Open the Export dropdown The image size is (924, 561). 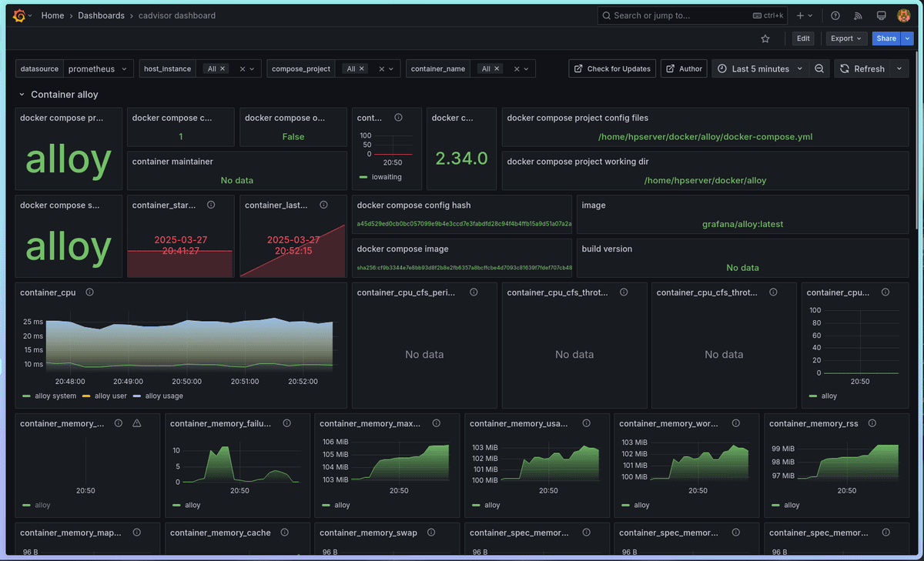845,38
